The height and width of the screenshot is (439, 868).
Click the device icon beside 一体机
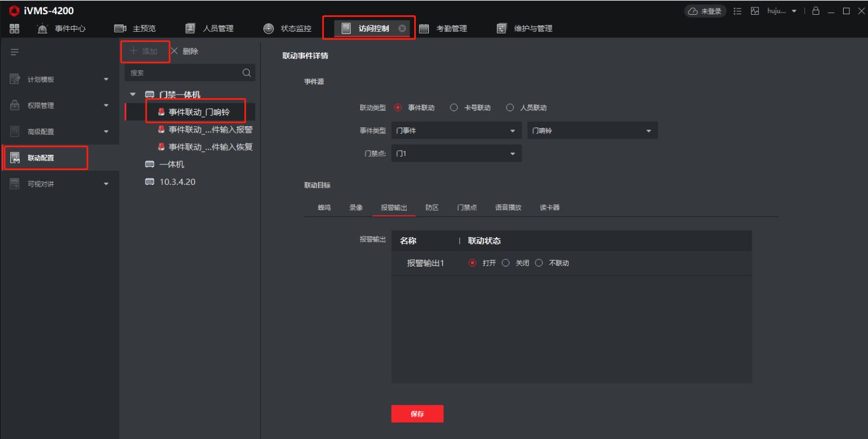pyautogui.click(x=150, y=164)
